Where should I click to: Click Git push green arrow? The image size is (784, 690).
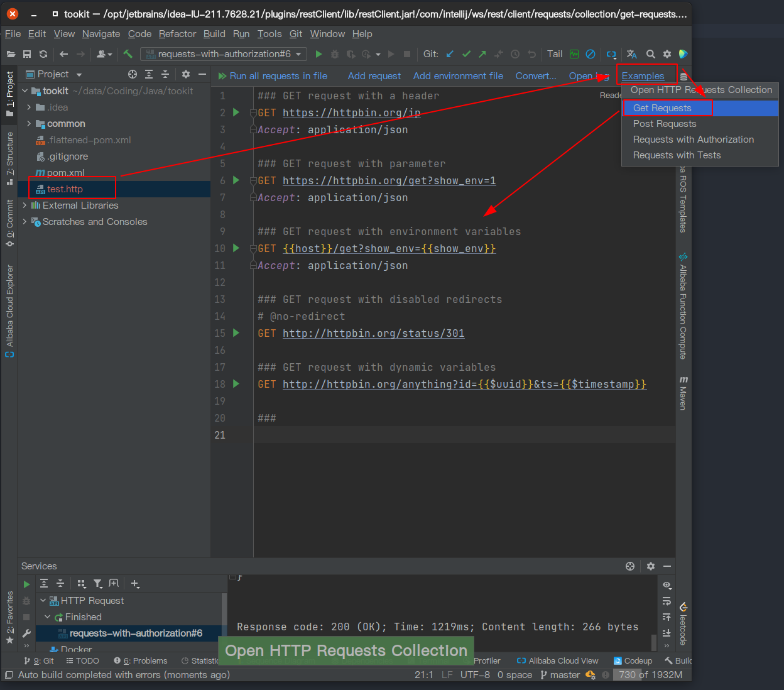[482, 54]
